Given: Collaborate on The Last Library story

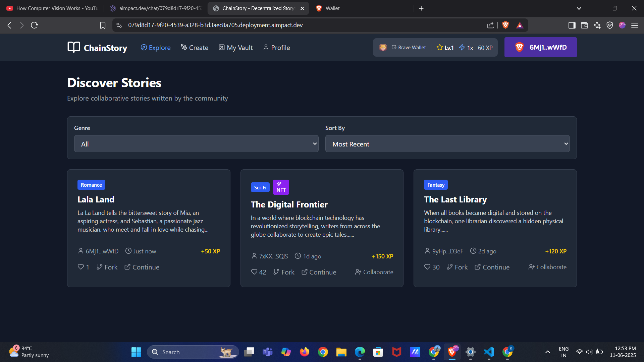Looking at the screenshot, I should [x=547, y=267].
